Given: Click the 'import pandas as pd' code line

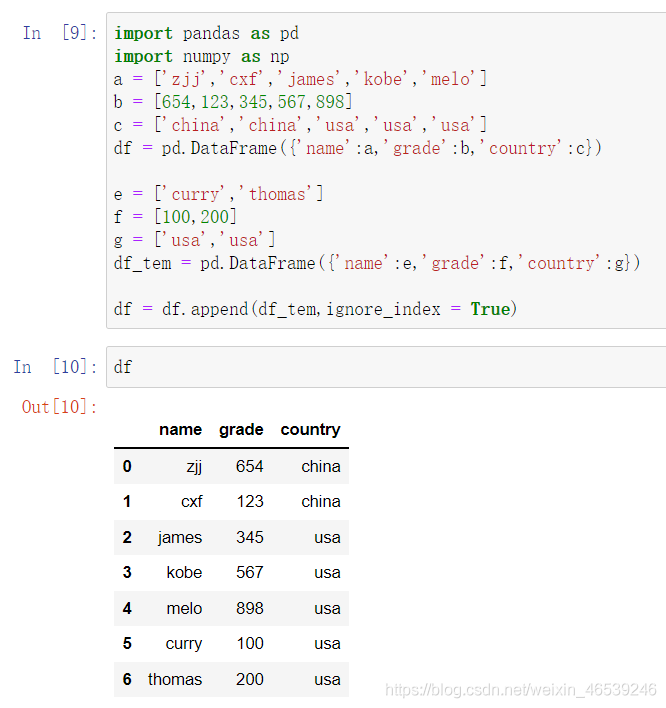Looking at the screenshot, I should pyautogui.click(x=206, y=33).
